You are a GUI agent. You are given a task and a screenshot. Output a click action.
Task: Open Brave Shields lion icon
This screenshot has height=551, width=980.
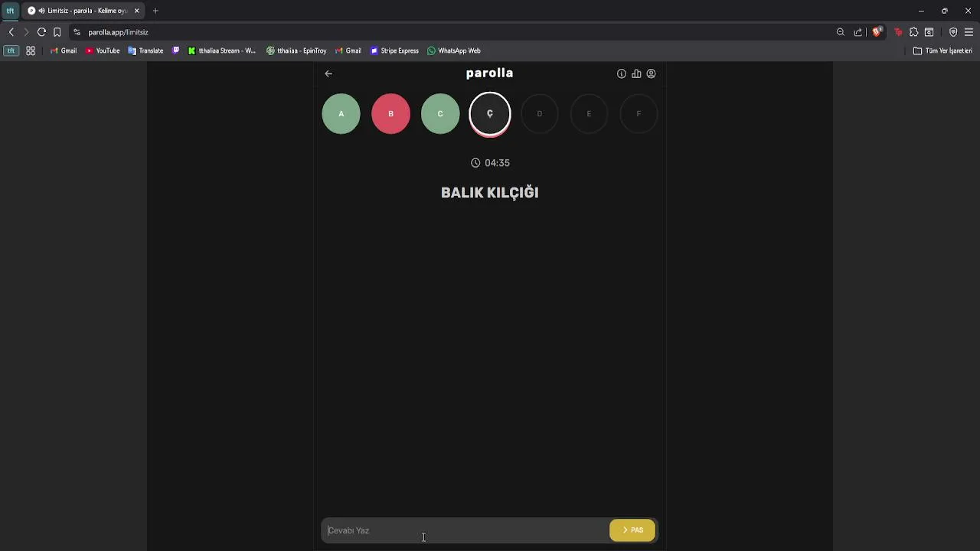(877, 32)
